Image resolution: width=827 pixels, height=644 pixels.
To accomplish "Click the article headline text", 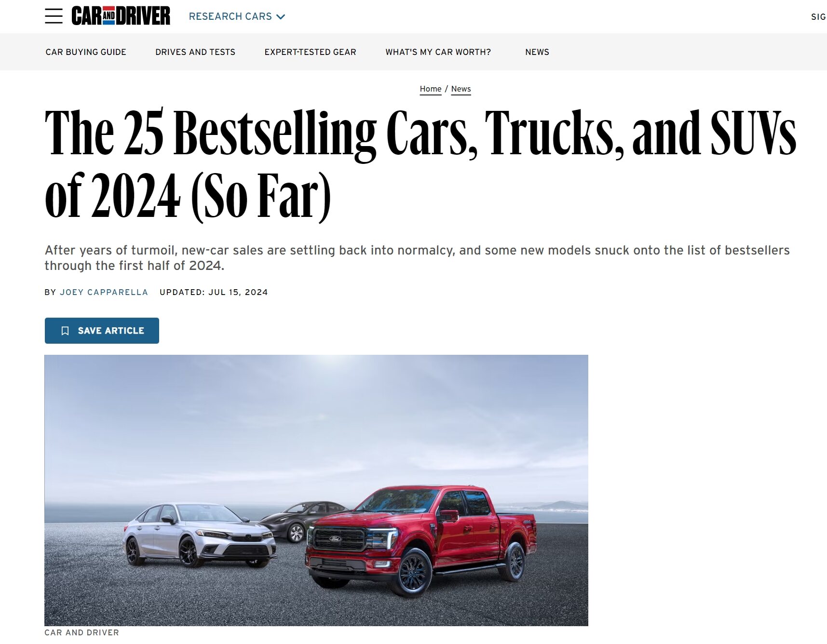I will [x=420, y=164].
